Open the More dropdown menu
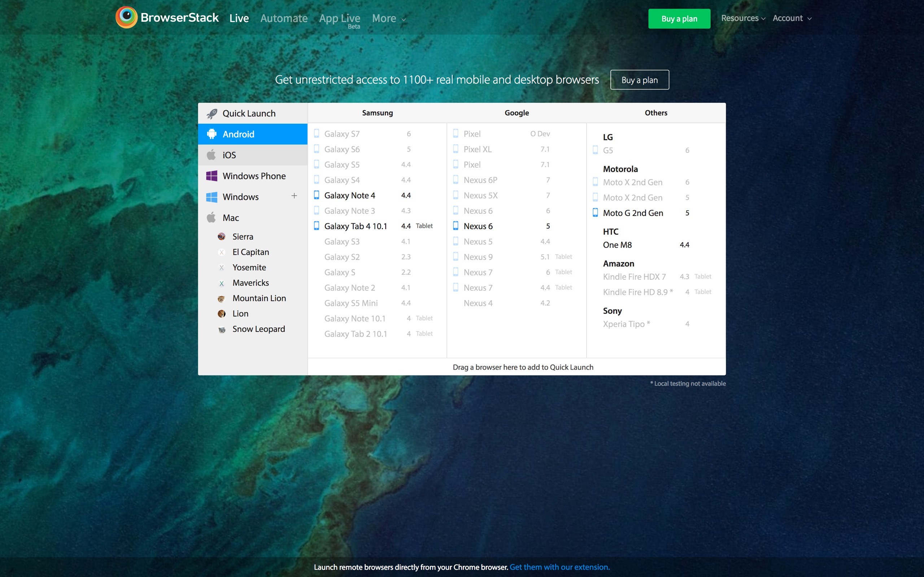Image resolution: width=924 pixels, height=577 pixels. [x=388, y=18]
